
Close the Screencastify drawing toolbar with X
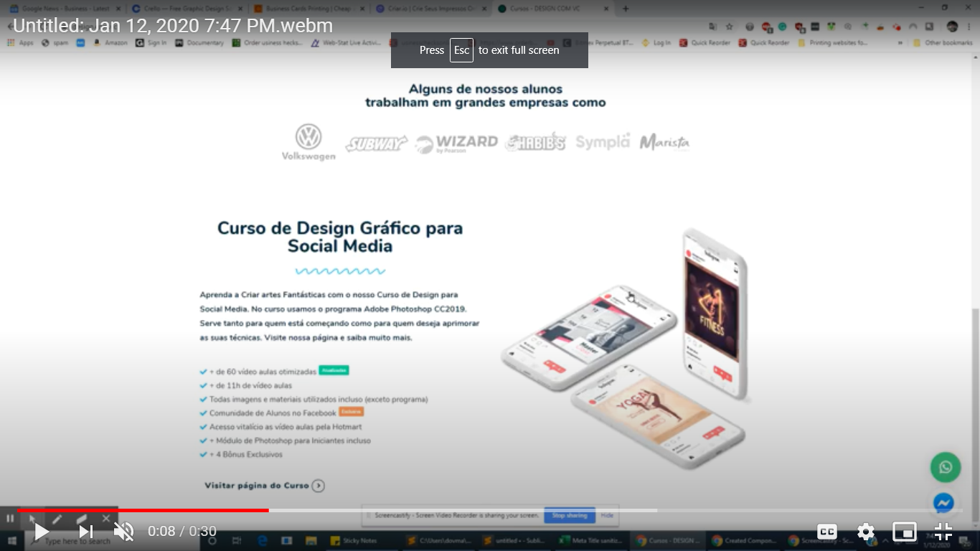pyautogui.click(x=106, y=518)
